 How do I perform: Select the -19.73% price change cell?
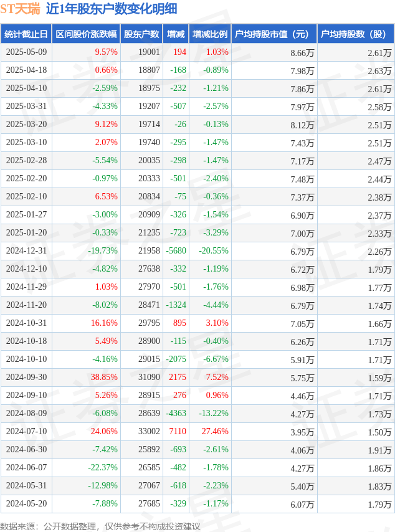coord(102,250)
